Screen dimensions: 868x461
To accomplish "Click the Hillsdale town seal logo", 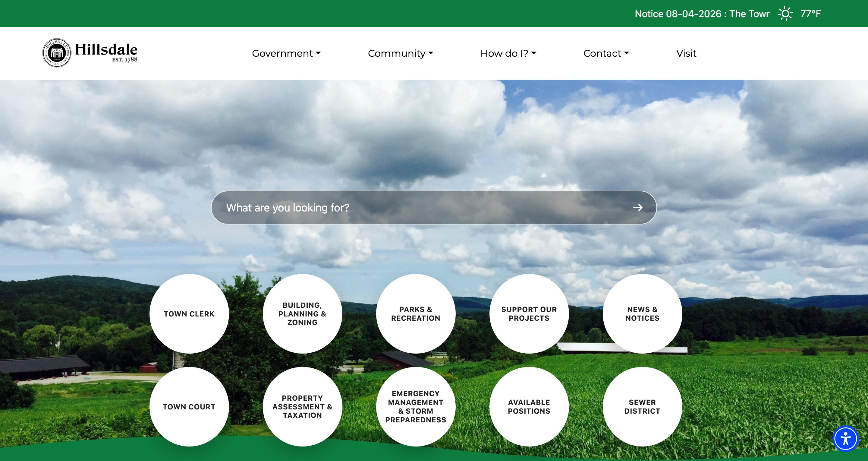I will coord(57,52).
